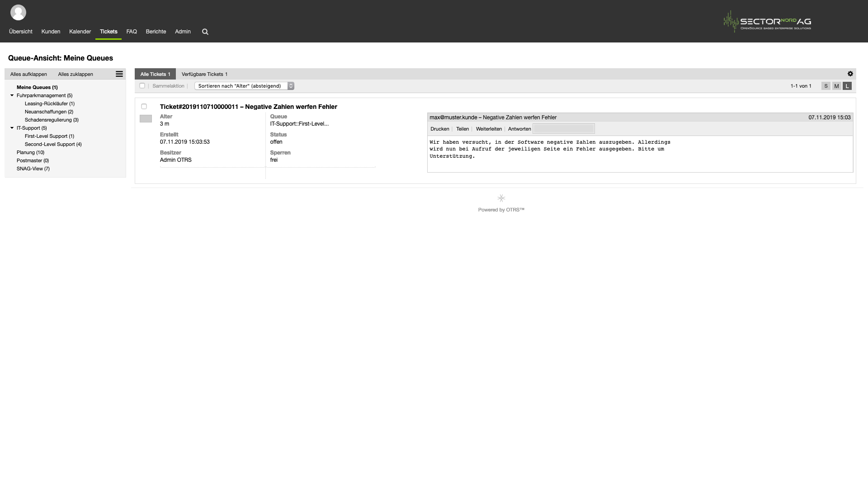Switch to 'Verfügbare Tickets 1' tab
The width and height of the screenshot is (868, 488).
pos(204,74)
